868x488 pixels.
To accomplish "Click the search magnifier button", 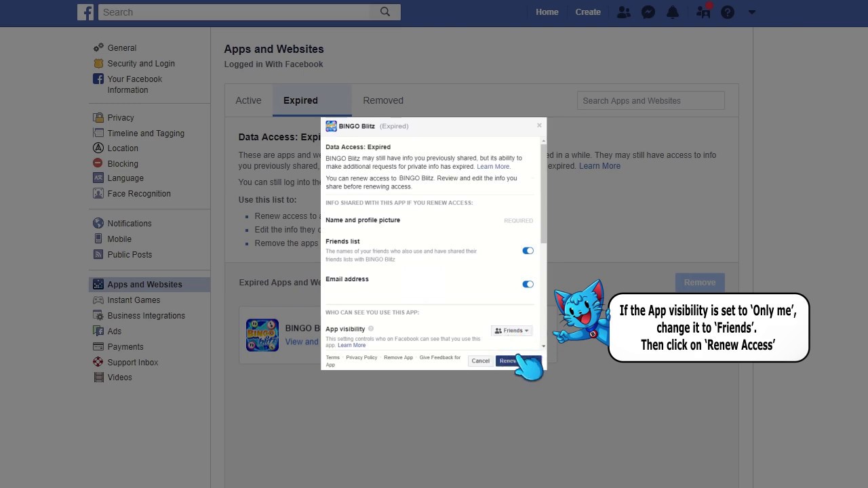I will click(385, 12).
